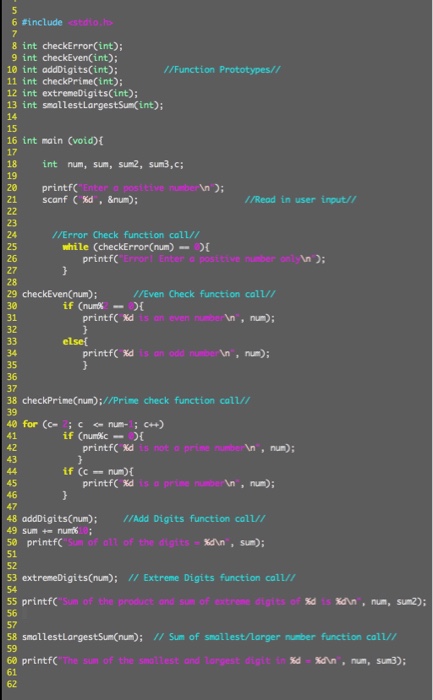
Task: Click the 'addDigits(num);' call on line 48
Action: click(x=59, y=519)
